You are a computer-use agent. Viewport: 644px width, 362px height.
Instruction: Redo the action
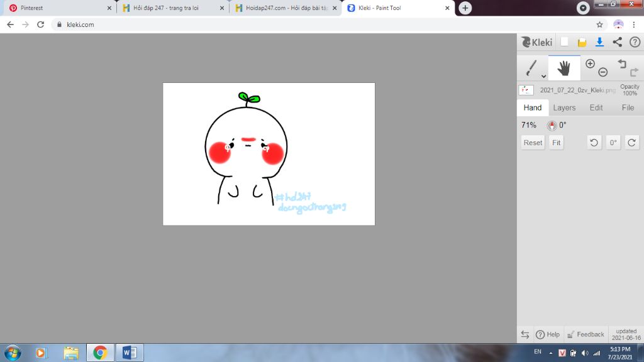634,72
